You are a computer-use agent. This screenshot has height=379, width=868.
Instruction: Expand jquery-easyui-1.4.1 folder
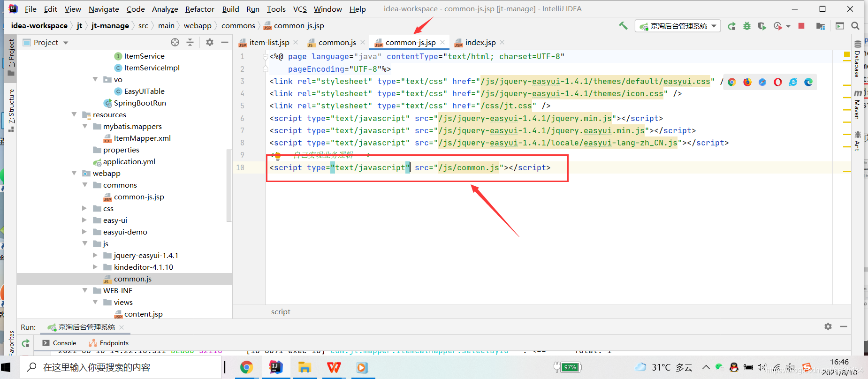coord(95,255)
